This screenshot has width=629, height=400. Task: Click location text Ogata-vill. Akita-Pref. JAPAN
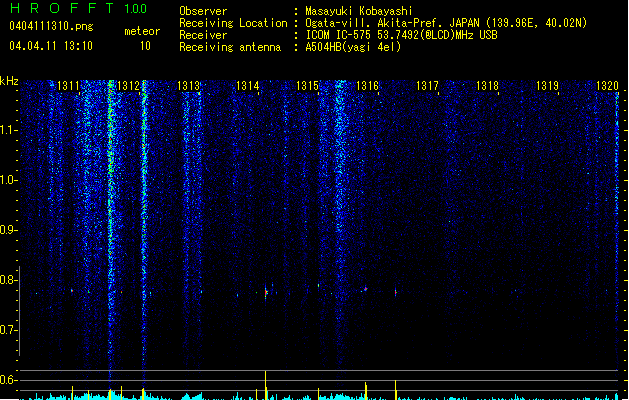coord(394,23)
